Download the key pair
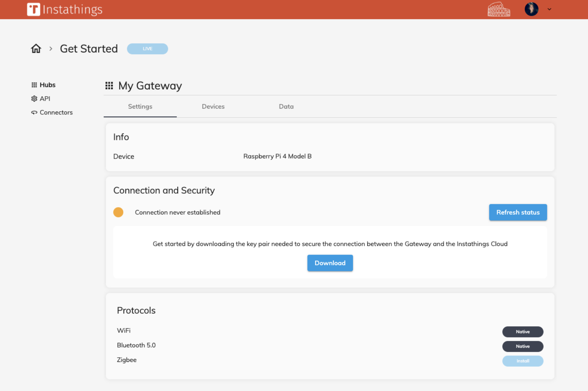This screenshot has height=391, width=588. (330, 263)
